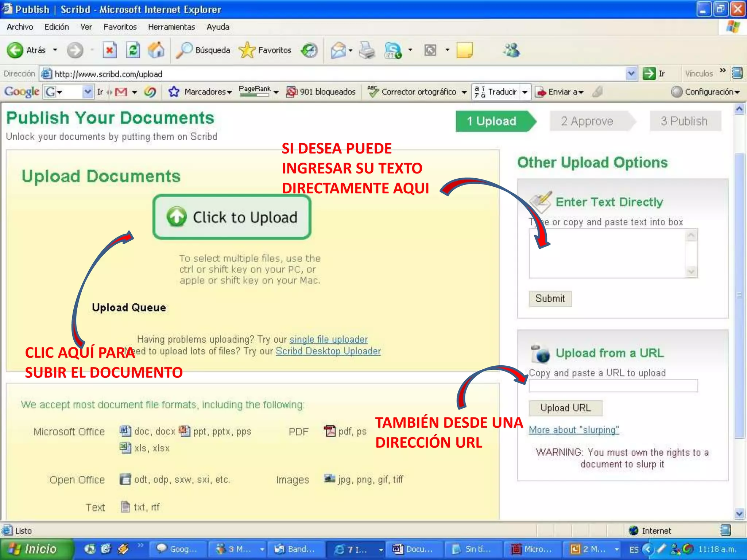The height and width of the screenshot is (560, 747).
Task: Click the Ir go button
Action: pyautogui.click(x=654, y=74)
